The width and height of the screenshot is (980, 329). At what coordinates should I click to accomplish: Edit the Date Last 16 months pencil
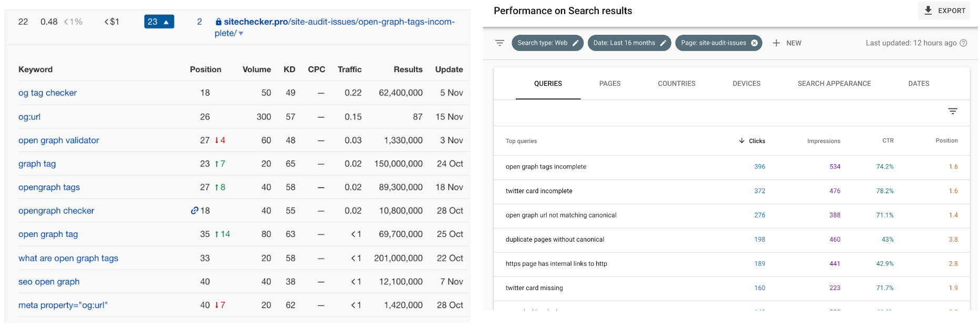663,43
